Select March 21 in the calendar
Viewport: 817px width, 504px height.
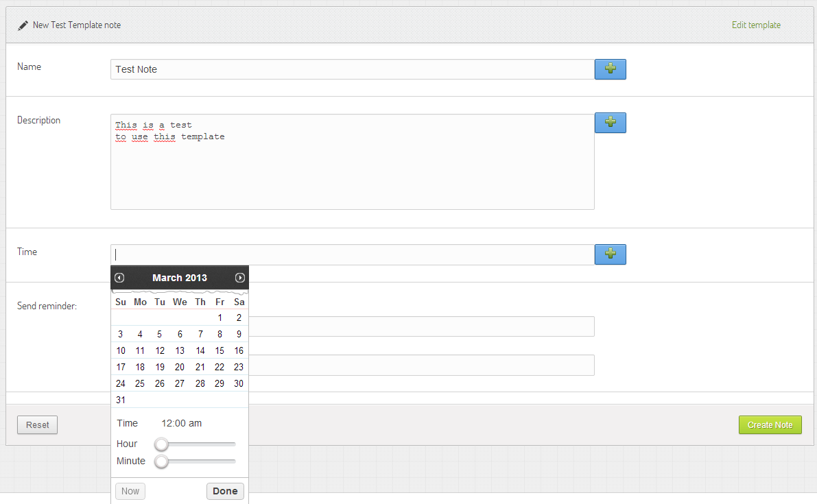tap(200, 367)
